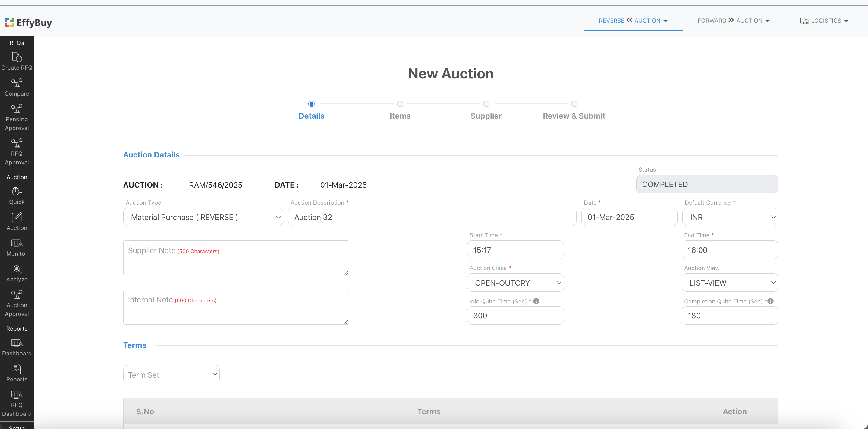This screenshot has height=429, width=868.
Task: Click info icon next to Idle Quite Time
Action: click(536, 301)
